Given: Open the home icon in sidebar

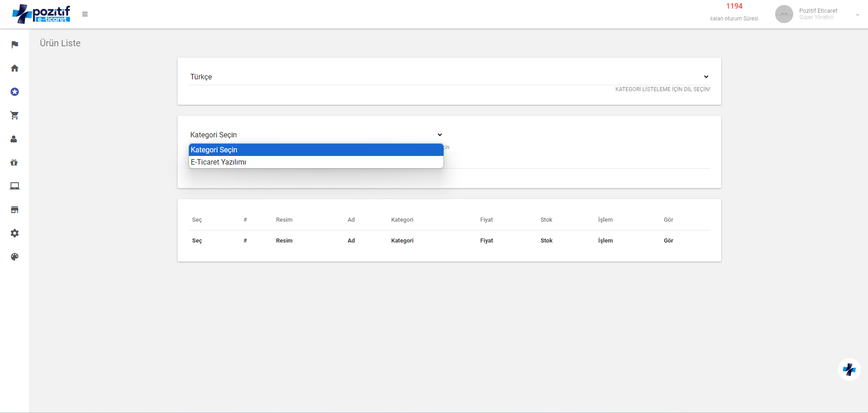Looking at the screenshot, I should coord(14,68).
